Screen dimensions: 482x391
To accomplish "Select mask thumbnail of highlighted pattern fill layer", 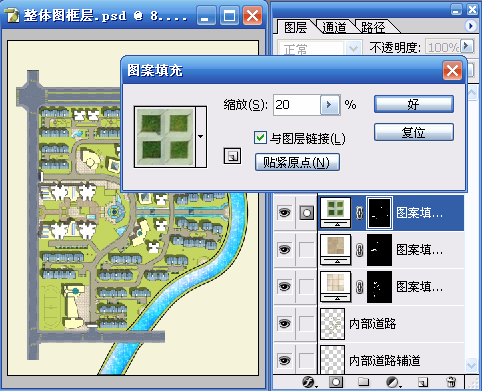I will 379,213.
